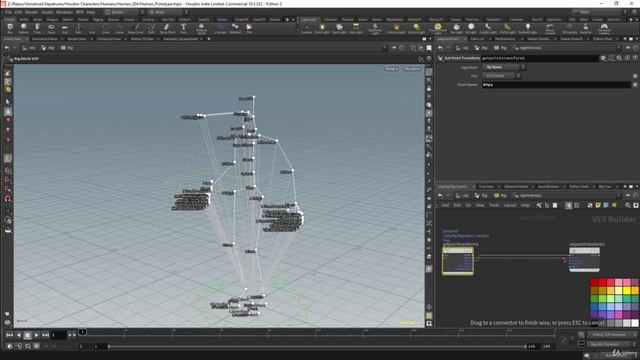640x360 pixels.
Task: Click the Point Name input field
Action: 556,85
